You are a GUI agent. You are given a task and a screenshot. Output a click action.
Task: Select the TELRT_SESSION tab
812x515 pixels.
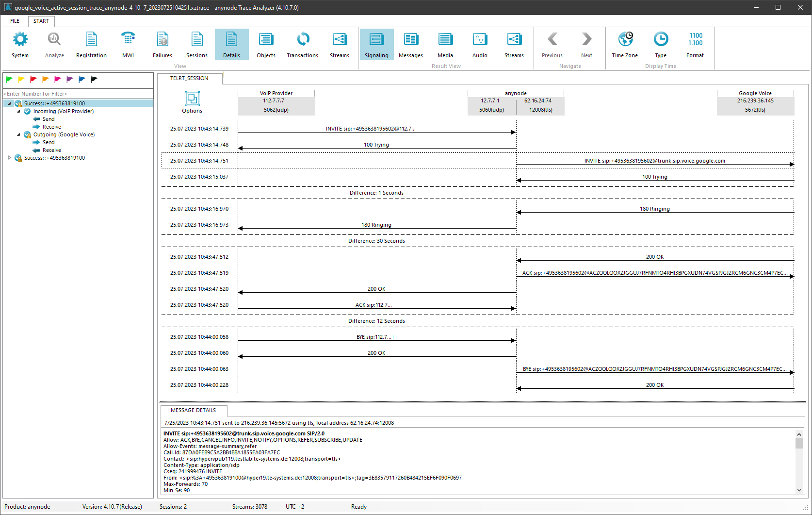[x=189, y=78]
